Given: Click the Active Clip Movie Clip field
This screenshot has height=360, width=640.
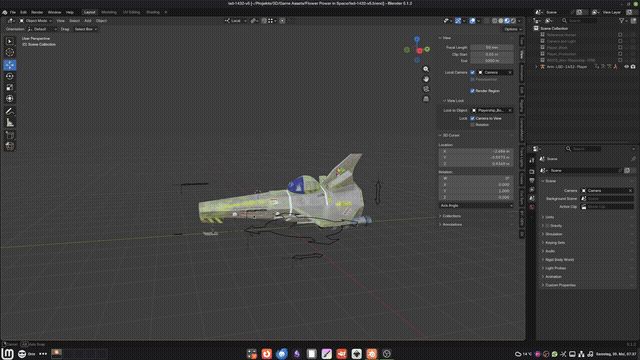Looking at the screenshot, I should pos(607,207).
